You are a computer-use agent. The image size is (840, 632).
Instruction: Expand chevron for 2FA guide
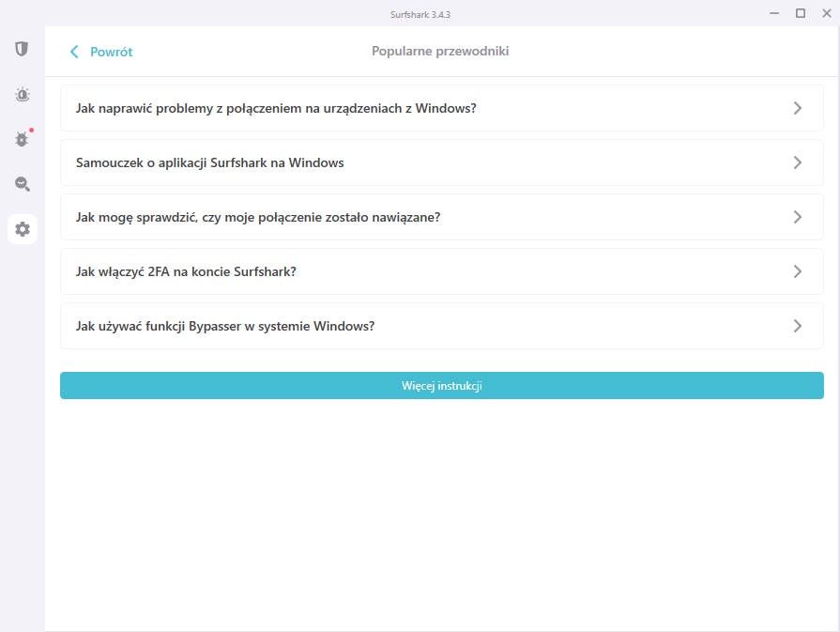pos(797,271)
